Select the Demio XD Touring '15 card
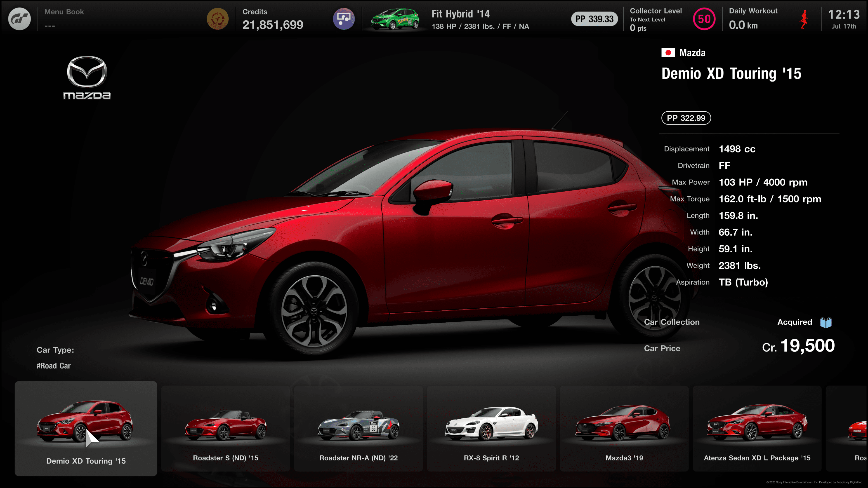The height and width of the screenshot is (488, 868). [x=86, y=428]
